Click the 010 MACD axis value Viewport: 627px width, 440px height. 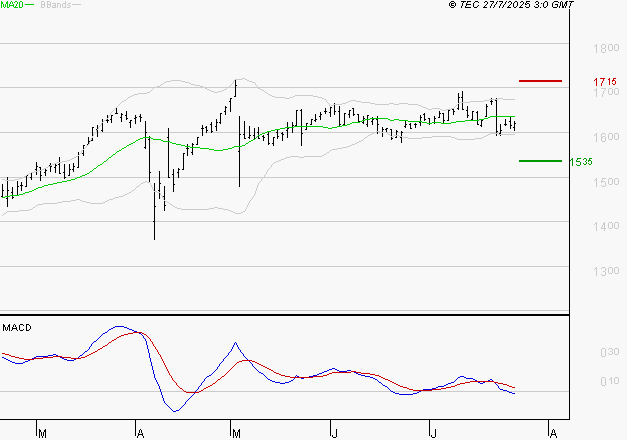(610, 381)
